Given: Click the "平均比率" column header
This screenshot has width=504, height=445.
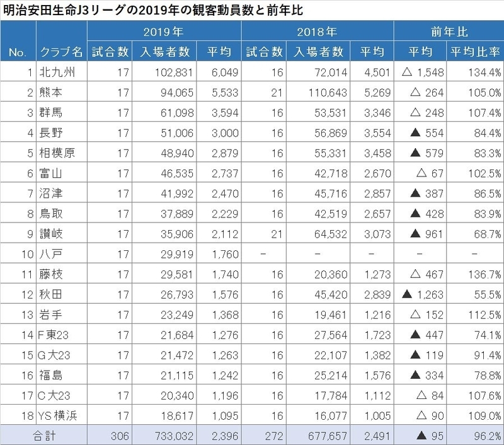Looking at the screenshot, I should 475,52.
